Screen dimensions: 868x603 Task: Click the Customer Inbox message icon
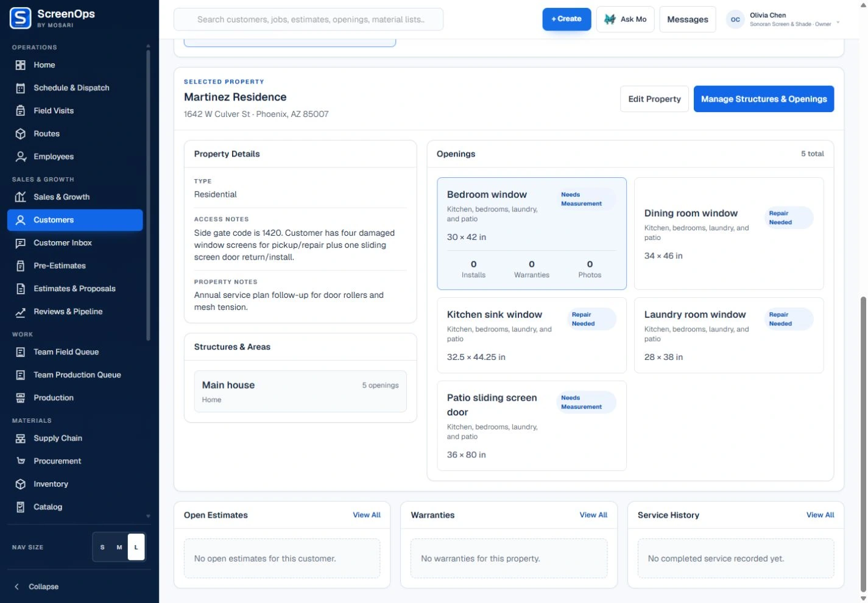21,243
